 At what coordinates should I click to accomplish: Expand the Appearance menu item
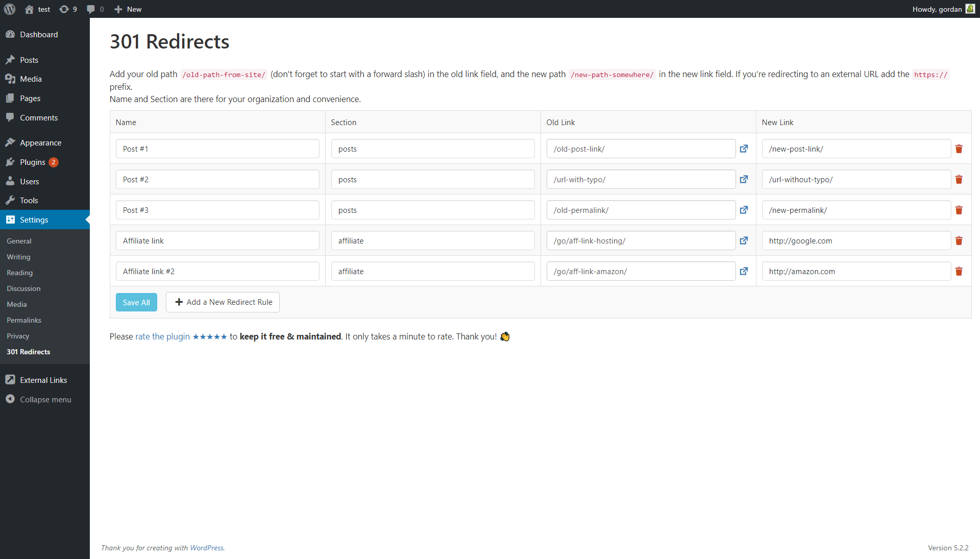coord(40,143)
